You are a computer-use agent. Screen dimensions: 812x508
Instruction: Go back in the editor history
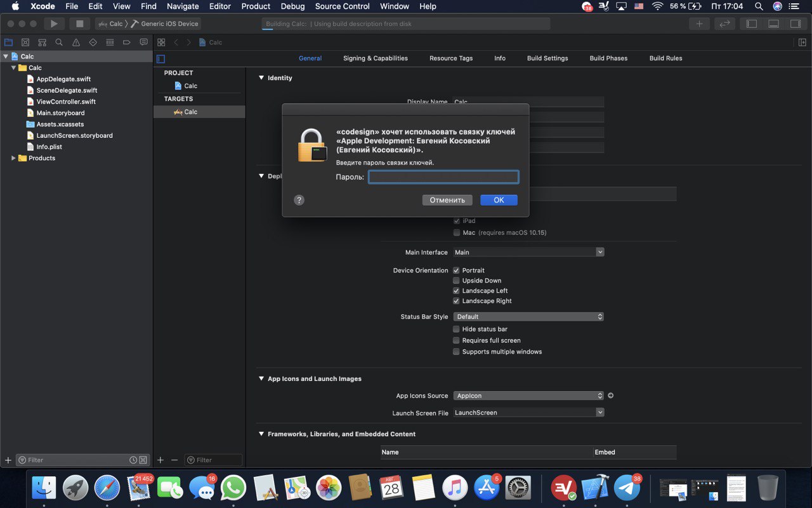[x=176, y=43]
